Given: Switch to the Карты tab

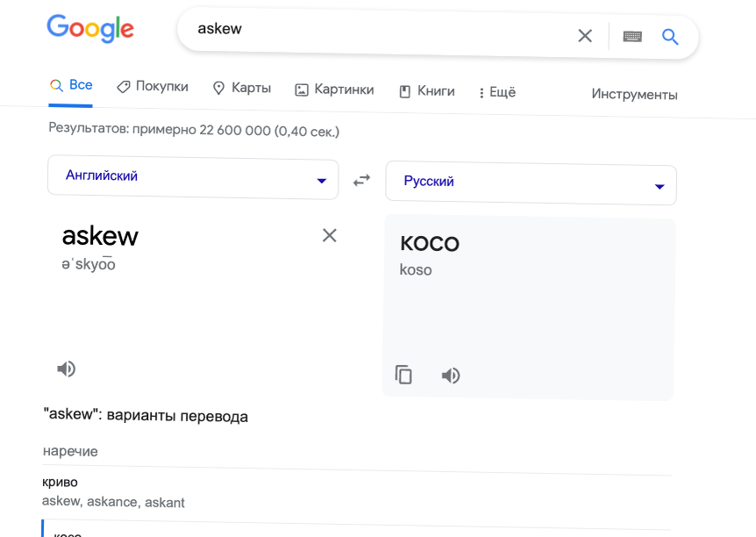Looking at the screenshot, I should [242, 88].
